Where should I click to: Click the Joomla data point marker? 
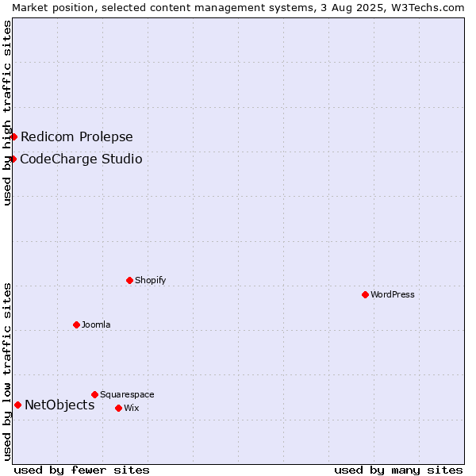coord(76,325)
